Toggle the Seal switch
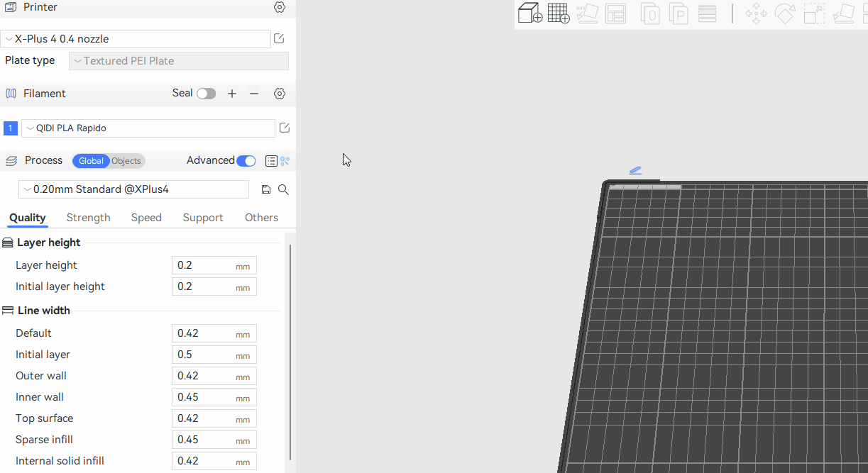The image size is (868, 473). pos(206,94)
